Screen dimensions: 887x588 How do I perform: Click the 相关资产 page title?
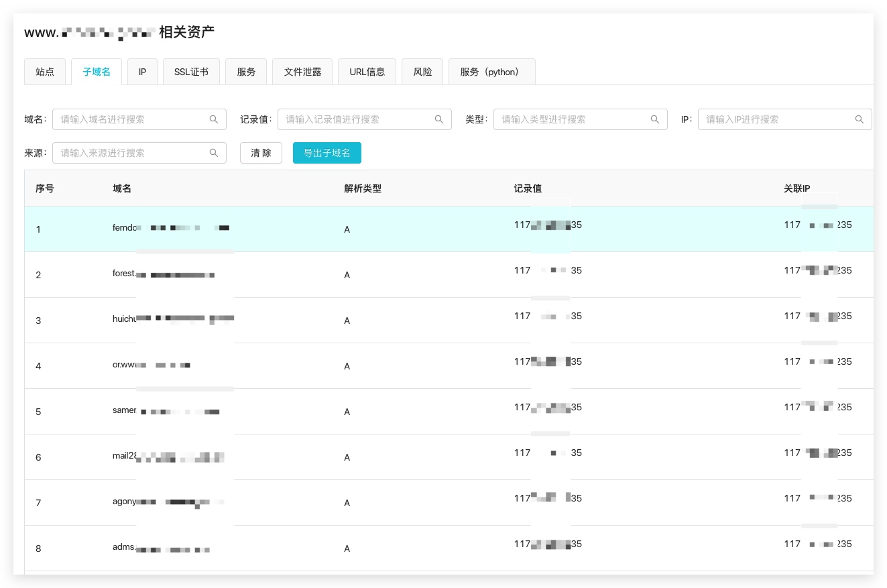[186, 32]
